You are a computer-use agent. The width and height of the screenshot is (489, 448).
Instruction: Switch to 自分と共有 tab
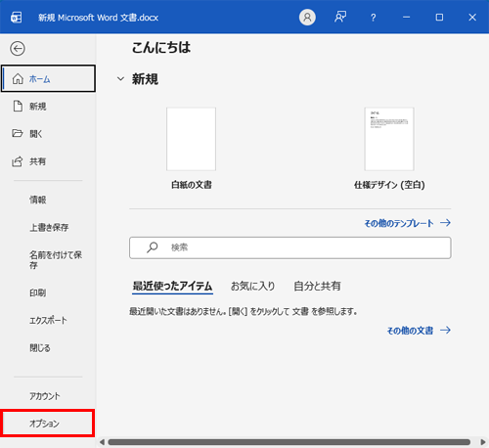[317, 286]
